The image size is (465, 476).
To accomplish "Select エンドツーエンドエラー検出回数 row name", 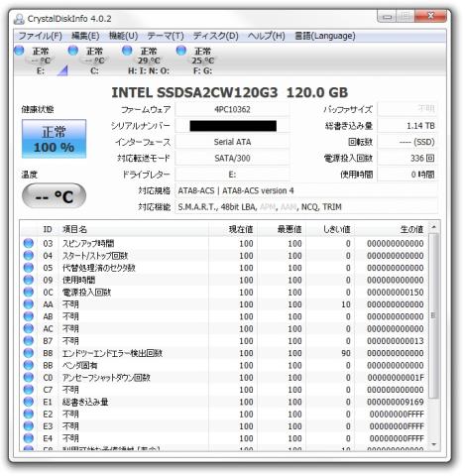I will coord(112,353).
